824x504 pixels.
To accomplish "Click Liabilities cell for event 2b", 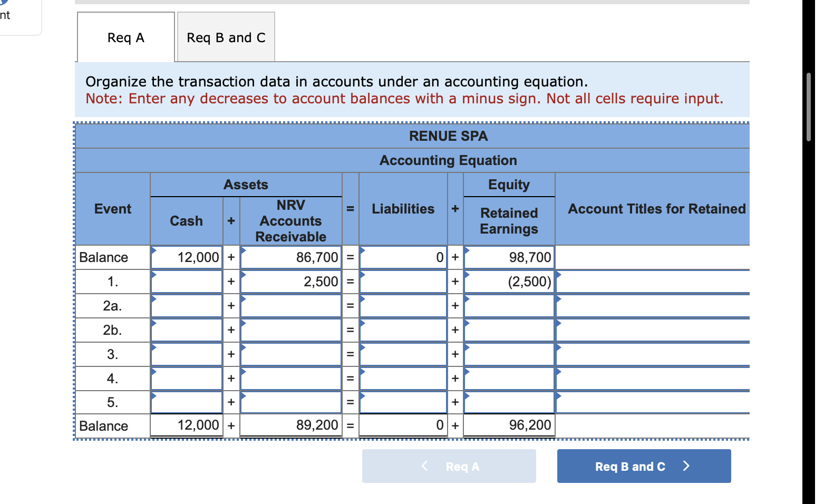I will pyautogui.click(x=403, y=330).
